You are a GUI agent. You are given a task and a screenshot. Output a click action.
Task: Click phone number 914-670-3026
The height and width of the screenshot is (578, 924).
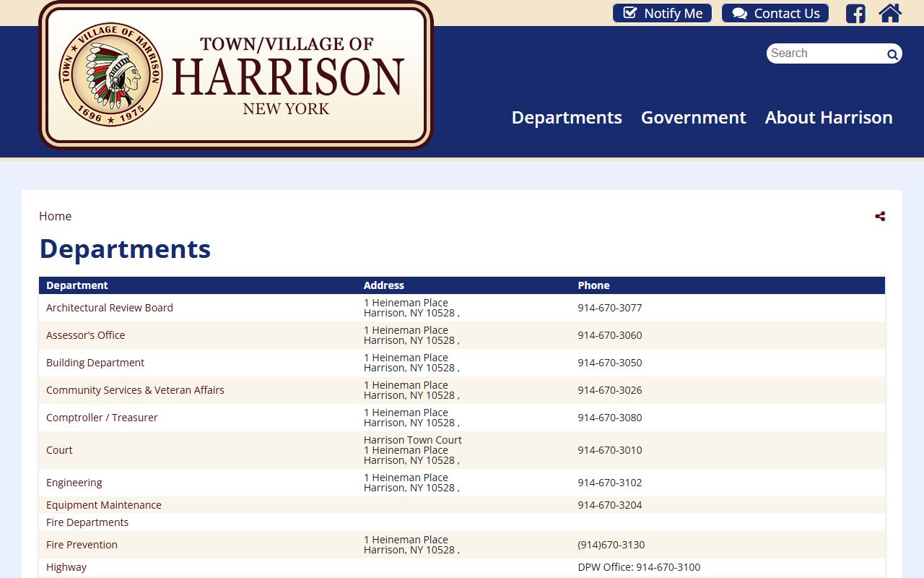coord(610,390)
